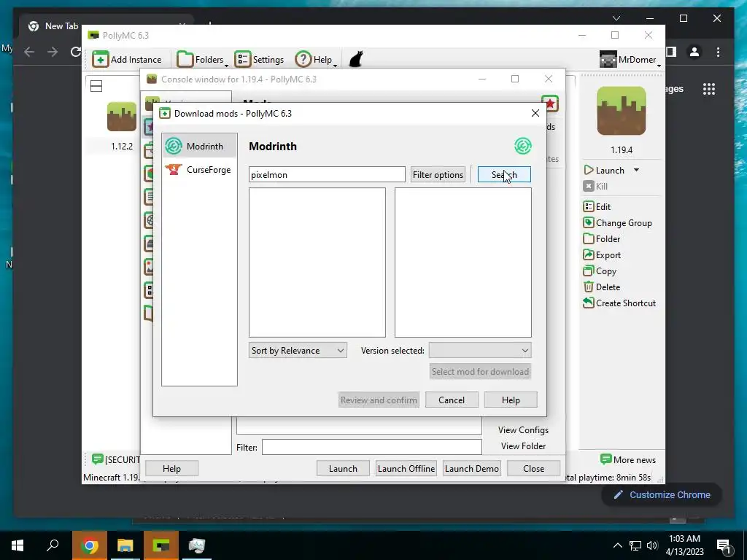747x560 pixels.
Task: Click Close button in console window
Action: coord(533,469)
